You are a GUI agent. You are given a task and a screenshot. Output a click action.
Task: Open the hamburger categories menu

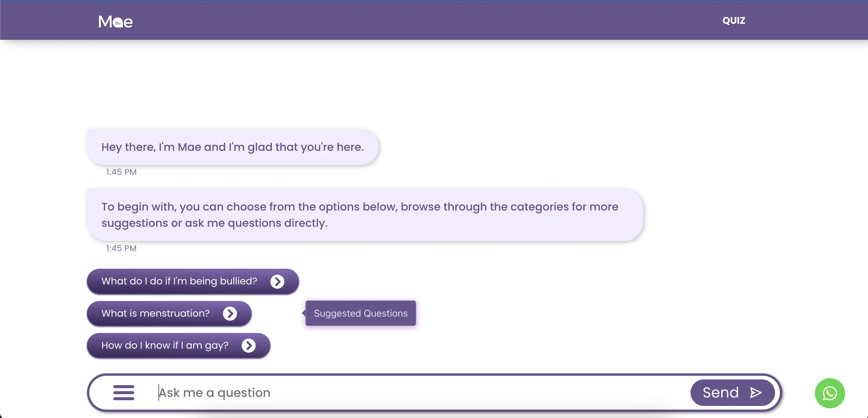point(123,392)
